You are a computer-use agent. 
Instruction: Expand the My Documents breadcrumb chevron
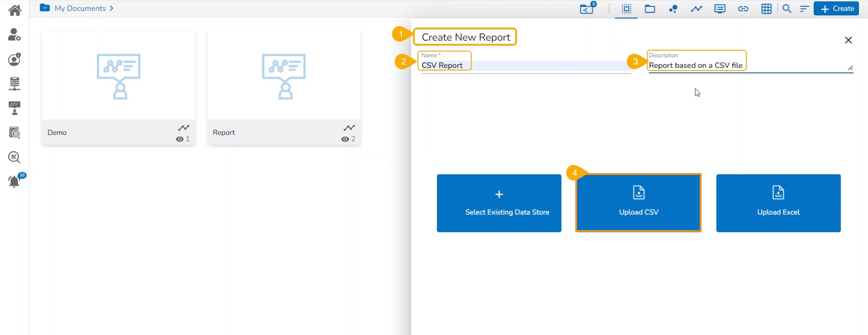point(111,8)
